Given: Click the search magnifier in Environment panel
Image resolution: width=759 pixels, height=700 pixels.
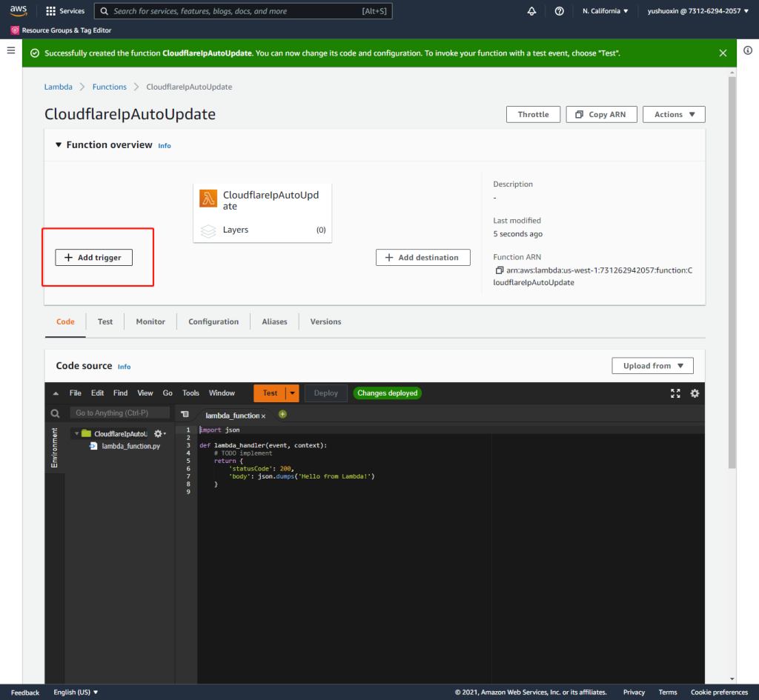Looking at the screenshot, I should 55,413.
